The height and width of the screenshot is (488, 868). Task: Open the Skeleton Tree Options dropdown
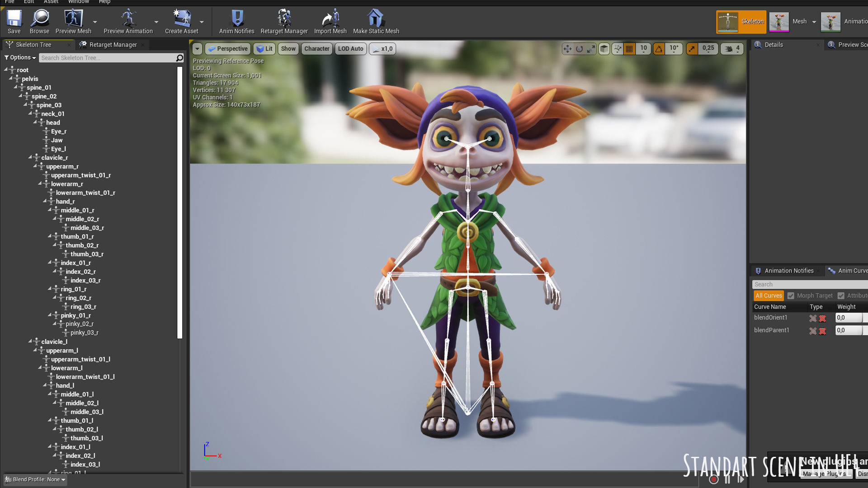(20, 57)
